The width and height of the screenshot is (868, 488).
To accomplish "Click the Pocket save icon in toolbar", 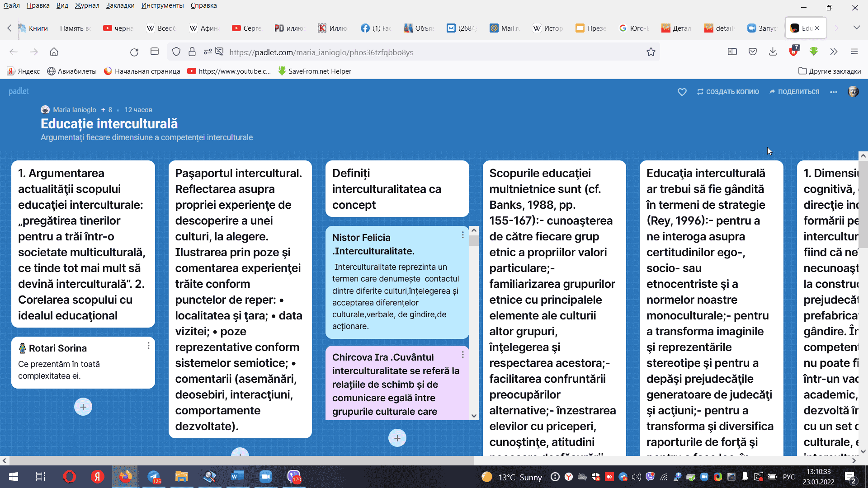I will click(x=752, y=52).
